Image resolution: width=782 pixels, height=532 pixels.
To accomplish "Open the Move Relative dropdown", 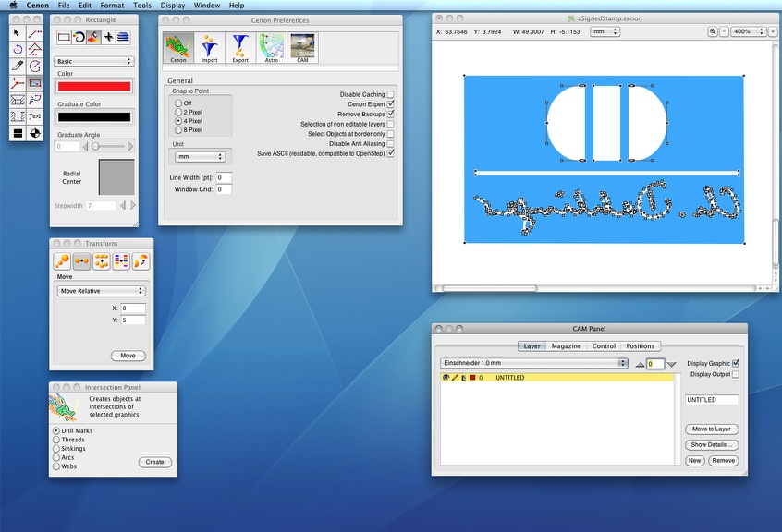I will pos(101,291).
